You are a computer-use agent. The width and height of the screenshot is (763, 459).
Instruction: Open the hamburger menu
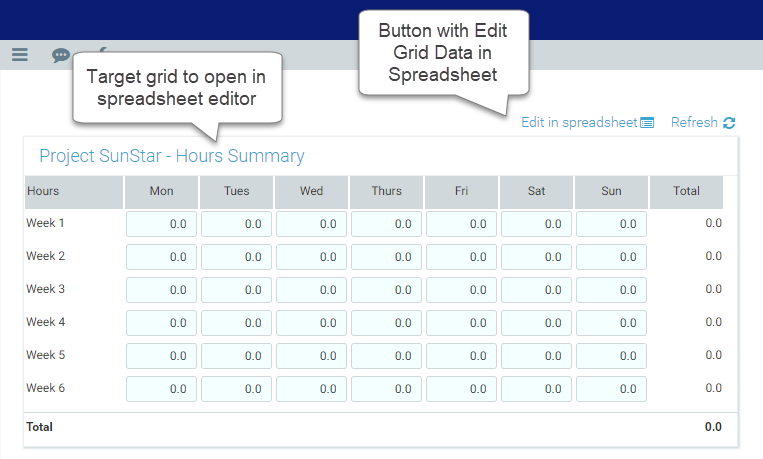coord(20,55)
